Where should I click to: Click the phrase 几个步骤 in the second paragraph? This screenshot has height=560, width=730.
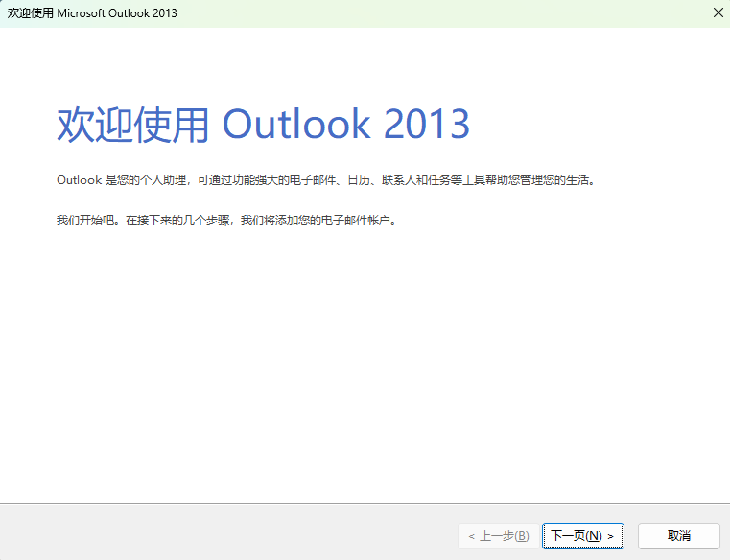204,221
